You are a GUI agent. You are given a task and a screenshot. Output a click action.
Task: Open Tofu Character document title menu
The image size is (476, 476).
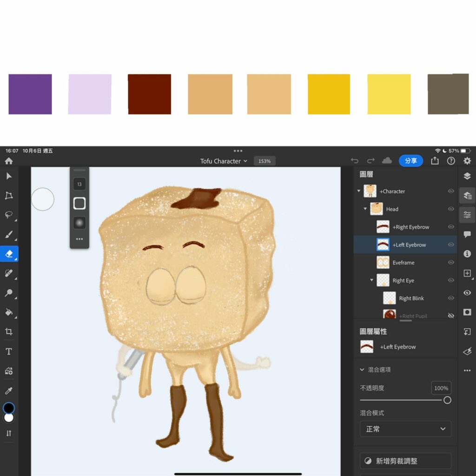(224, 161)
